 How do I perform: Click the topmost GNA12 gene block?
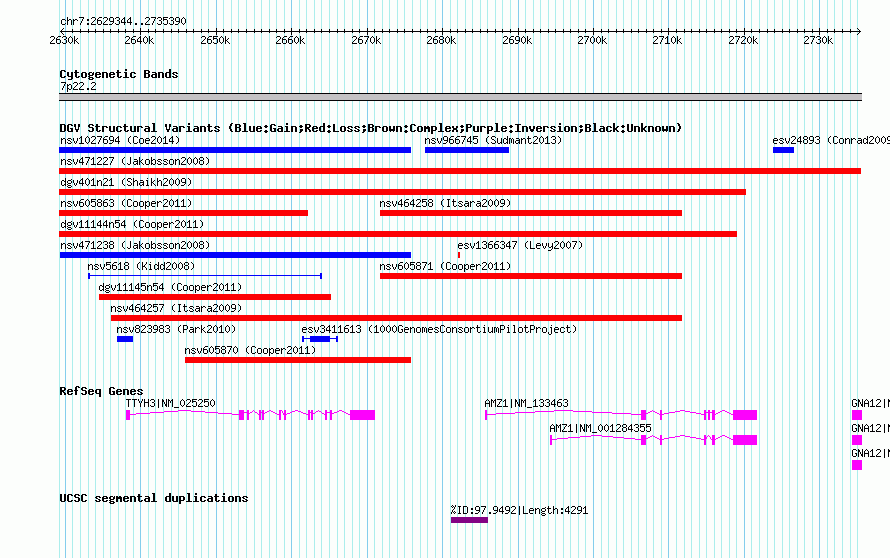(857, 415)
